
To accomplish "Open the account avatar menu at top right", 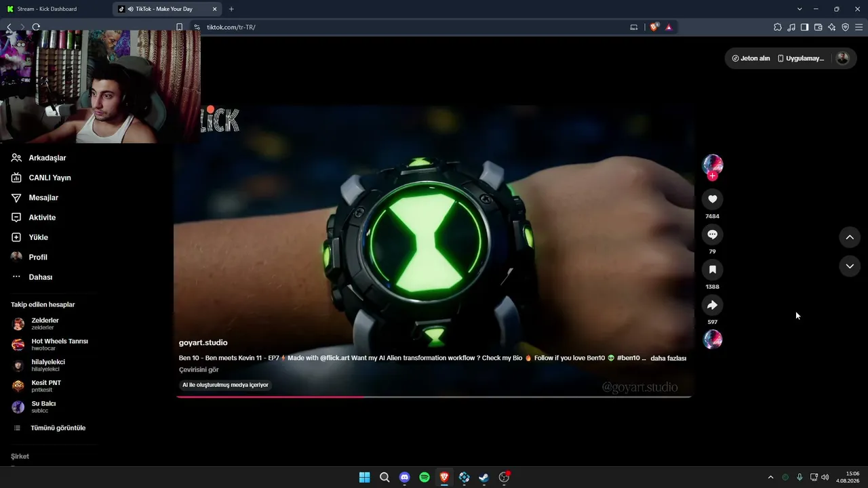I will (843, 58).
